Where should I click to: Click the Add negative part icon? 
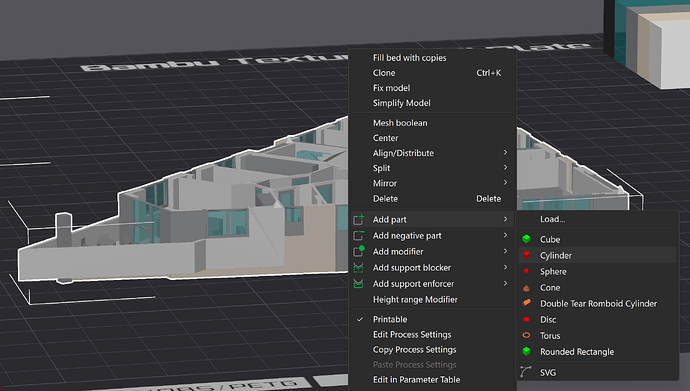click(x=359, y=235)
